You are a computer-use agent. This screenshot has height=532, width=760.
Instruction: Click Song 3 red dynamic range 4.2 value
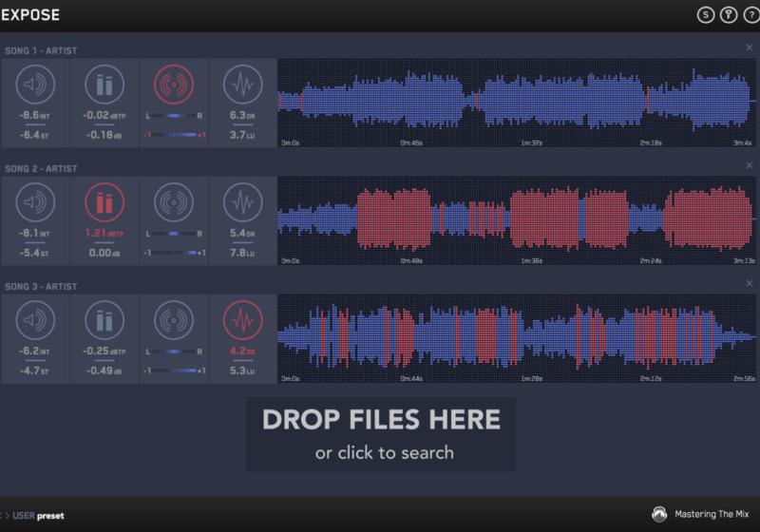coord(242,351)
